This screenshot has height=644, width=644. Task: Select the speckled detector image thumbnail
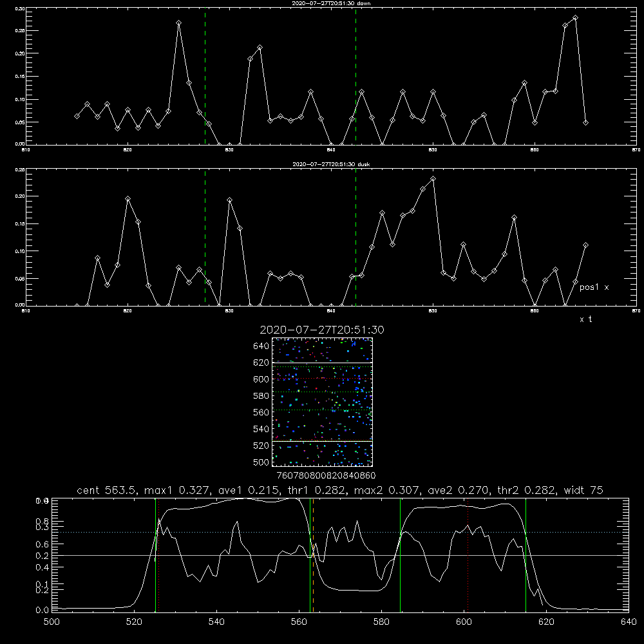pos(322,402)
